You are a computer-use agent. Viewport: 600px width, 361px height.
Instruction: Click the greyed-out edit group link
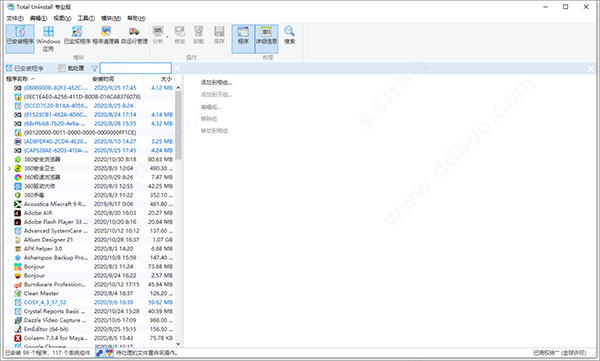pos(210,107)
